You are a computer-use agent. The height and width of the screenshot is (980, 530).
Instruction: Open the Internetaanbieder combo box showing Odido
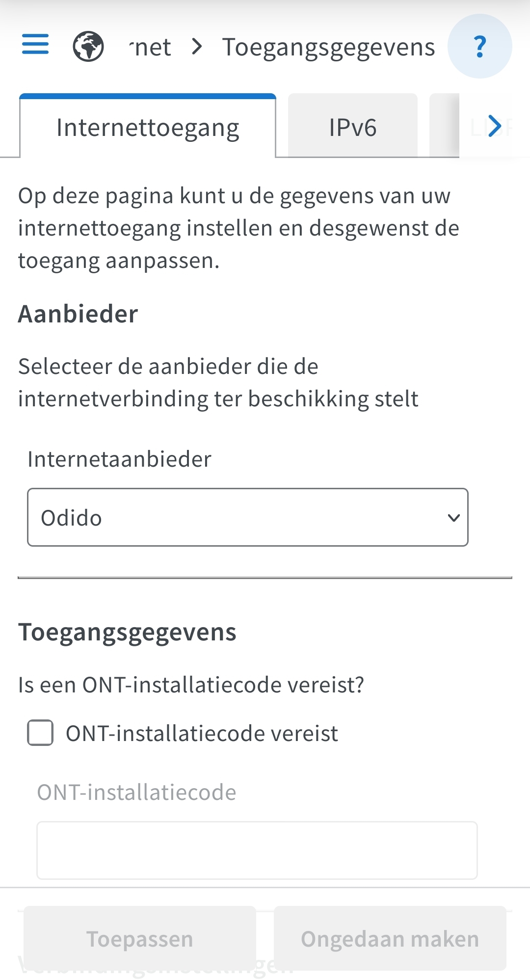248,517
